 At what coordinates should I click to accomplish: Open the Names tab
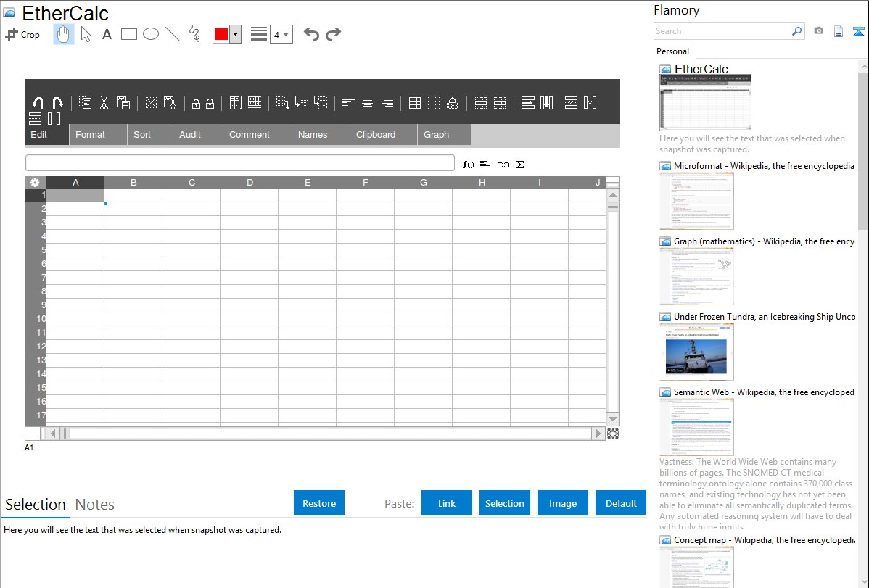321,135
